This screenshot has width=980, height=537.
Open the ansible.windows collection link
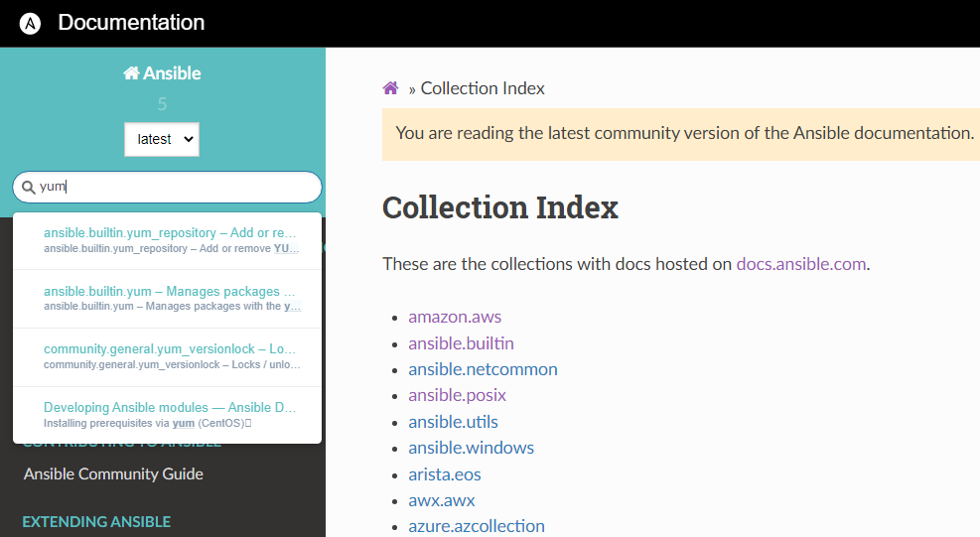tap(471, 448)
